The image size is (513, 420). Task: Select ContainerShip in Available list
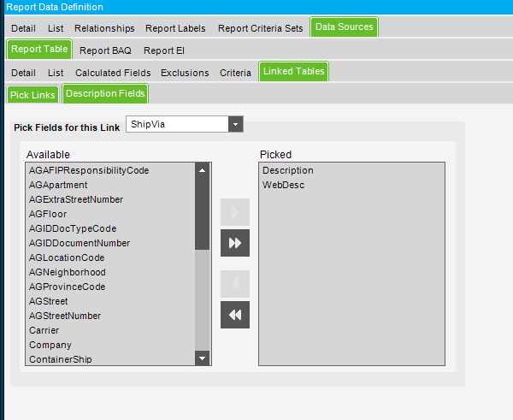(x=110, y=358)
